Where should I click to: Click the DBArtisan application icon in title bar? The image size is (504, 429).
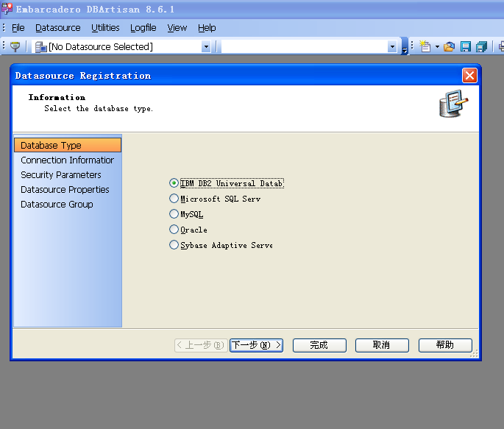[7, 9]
